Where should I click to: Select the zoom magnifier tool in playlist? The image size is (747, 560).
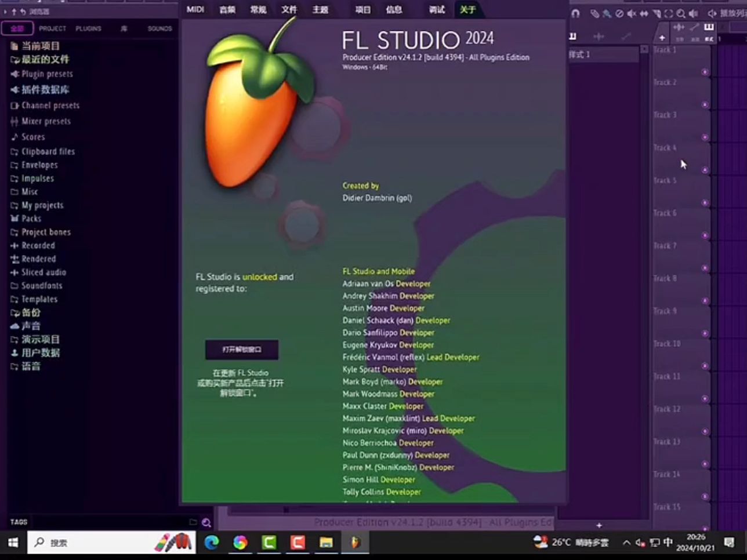click(681, 13)
